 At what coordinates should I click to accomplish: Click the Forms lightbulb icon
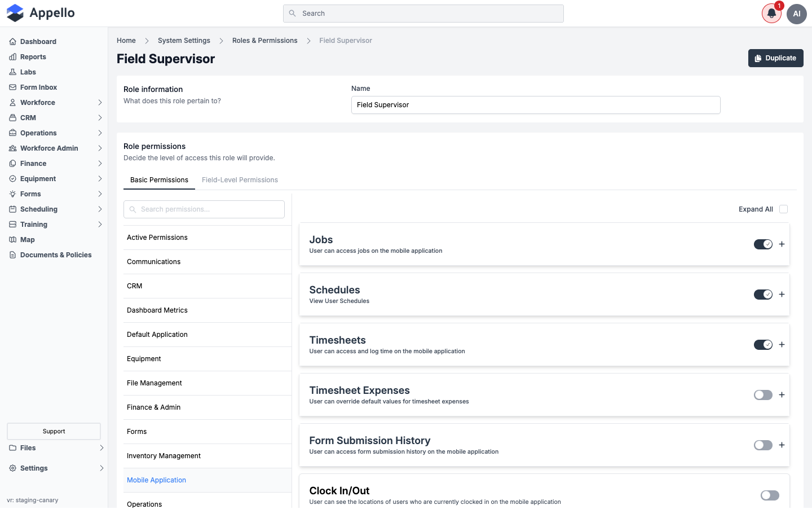tap(12, 194)
